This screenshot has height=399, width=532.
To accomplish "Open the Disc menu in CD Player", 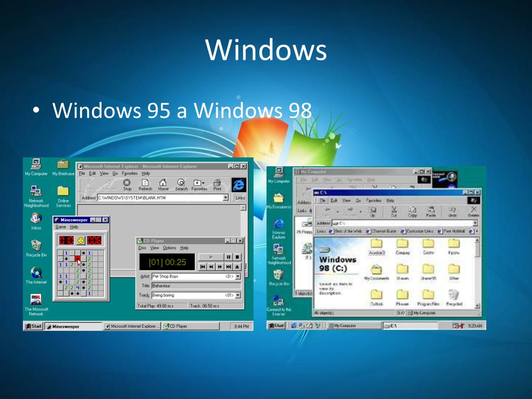I will coord(142,248).
